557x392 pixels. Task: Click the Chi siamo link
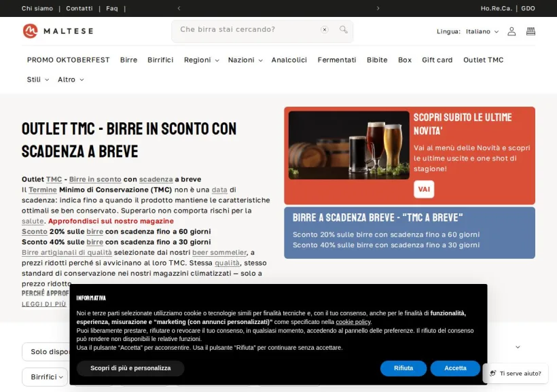[x=37, y=9]
